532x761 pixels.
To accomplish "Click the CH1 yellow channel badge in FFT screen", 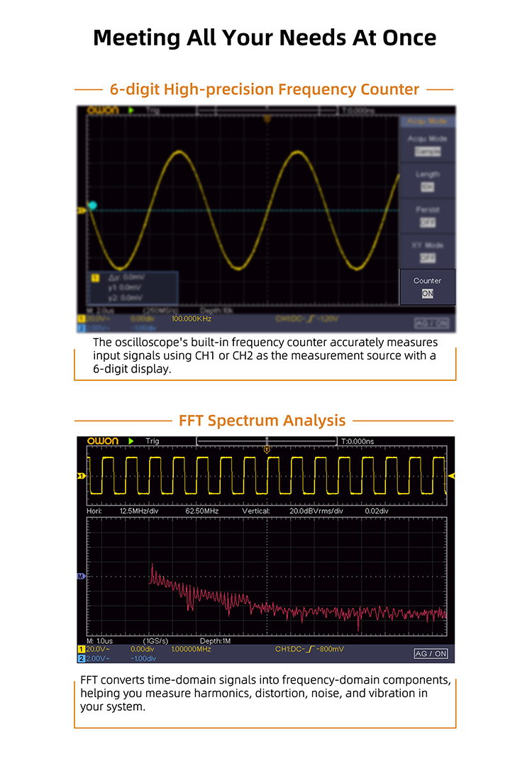I will tap(81, 649).
